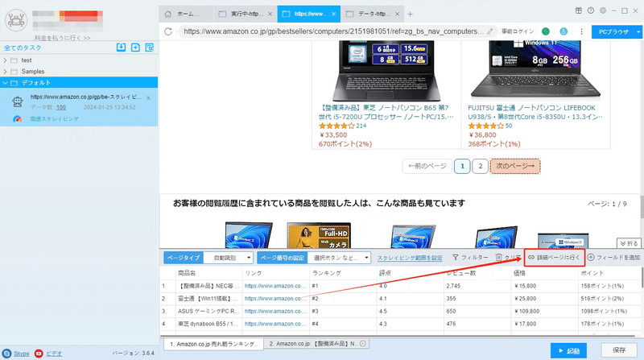
Task: Close the active https://www tab
Action: coord(333,14)
